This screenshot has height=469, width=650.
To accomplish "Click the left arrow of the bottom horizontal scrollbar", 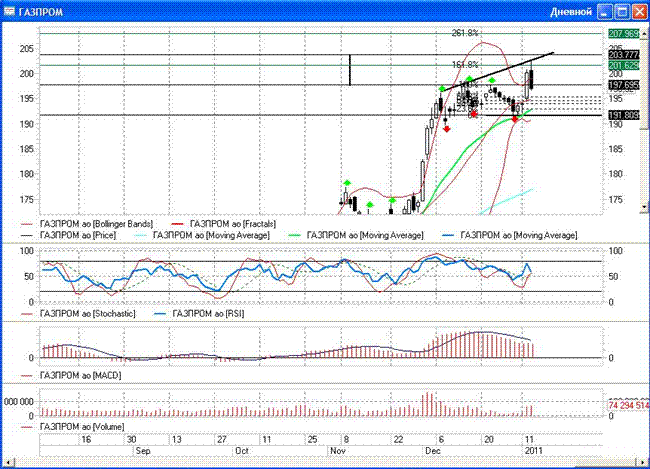I will (x=8, y=462).
